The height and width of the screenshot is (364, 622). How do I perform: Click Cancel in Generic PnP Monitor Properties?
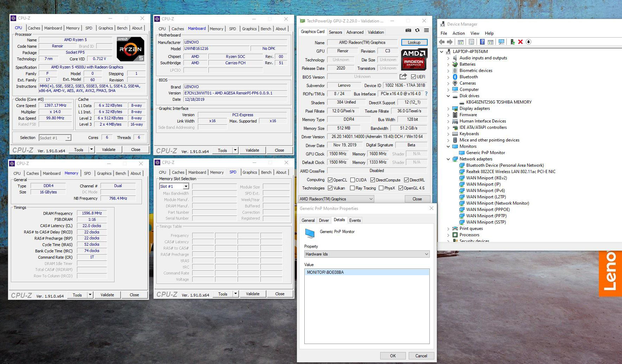[x=421, y=356]
